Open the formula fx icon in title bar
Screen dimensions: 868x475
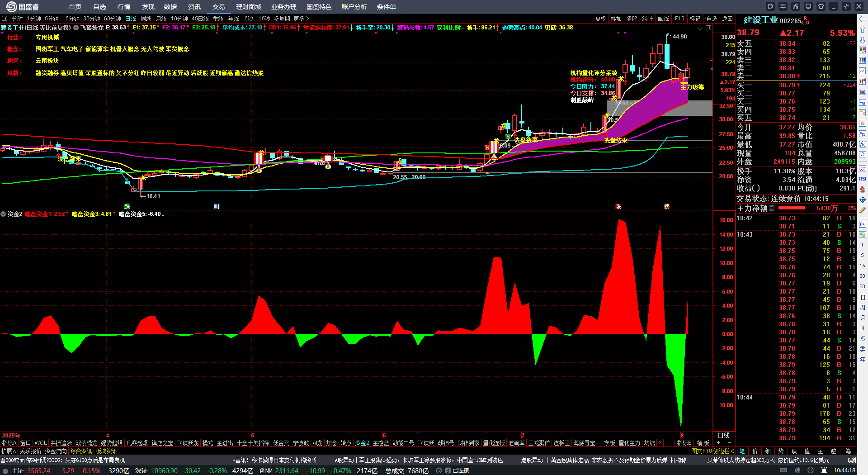coord(796,6)
